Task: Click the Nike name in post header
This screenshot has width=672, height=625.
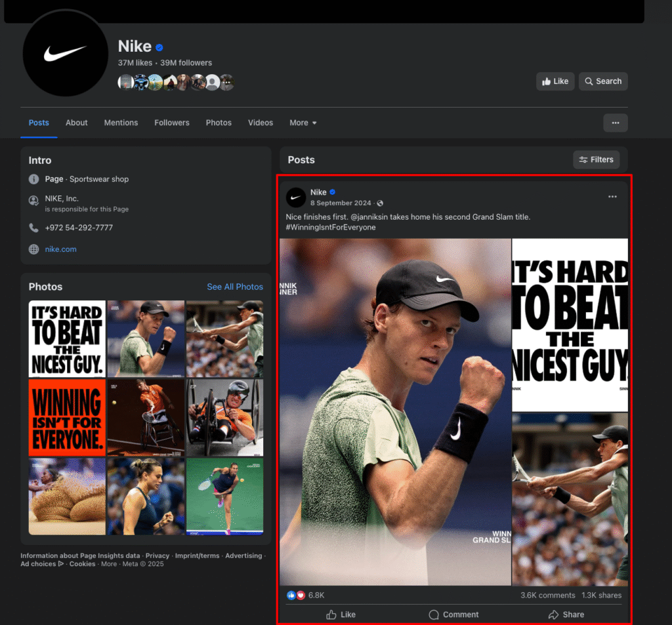Action: pyautogui.click(x=318, y=192)
